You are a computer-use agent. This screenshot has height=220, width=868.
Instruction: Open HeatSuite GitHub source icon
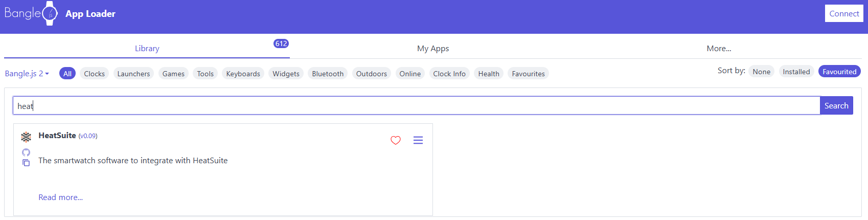(x=26, y=152)
